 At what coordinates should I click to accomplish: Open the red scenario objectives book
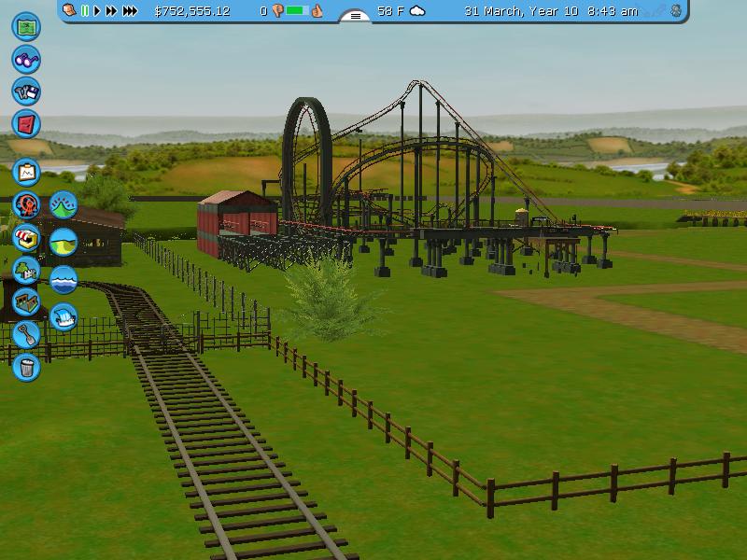[26, 124]
